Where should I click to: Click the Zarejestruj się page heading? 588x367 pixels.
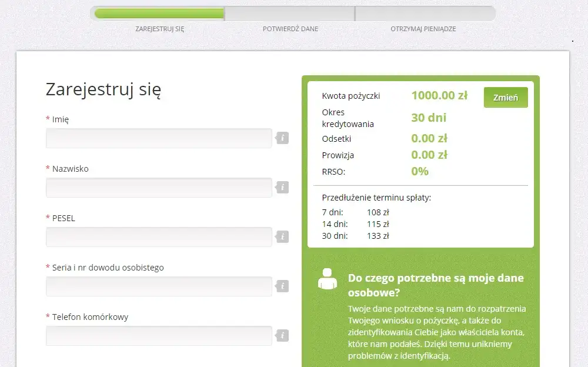(x=102, y=91)
